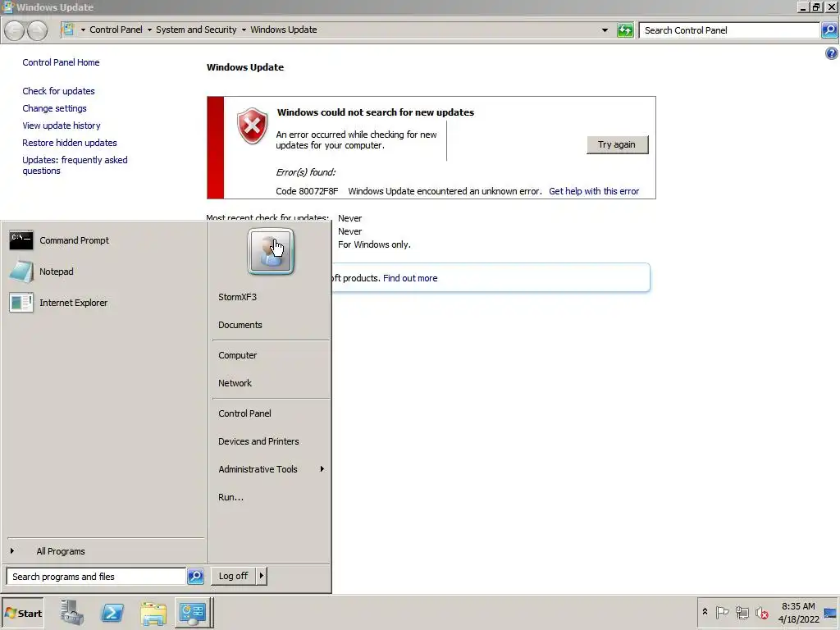
Task: Open the address bar history dropdown
Action: 605,30
